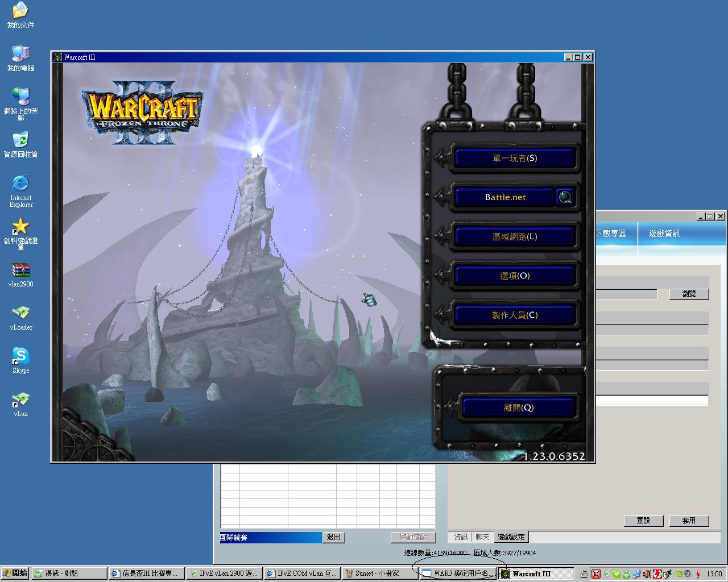The width and height of the screenshot is (728, 582).
Task: Switch to the 信長盃III 比賽專 taskbar window
Action: coord(147,573)
